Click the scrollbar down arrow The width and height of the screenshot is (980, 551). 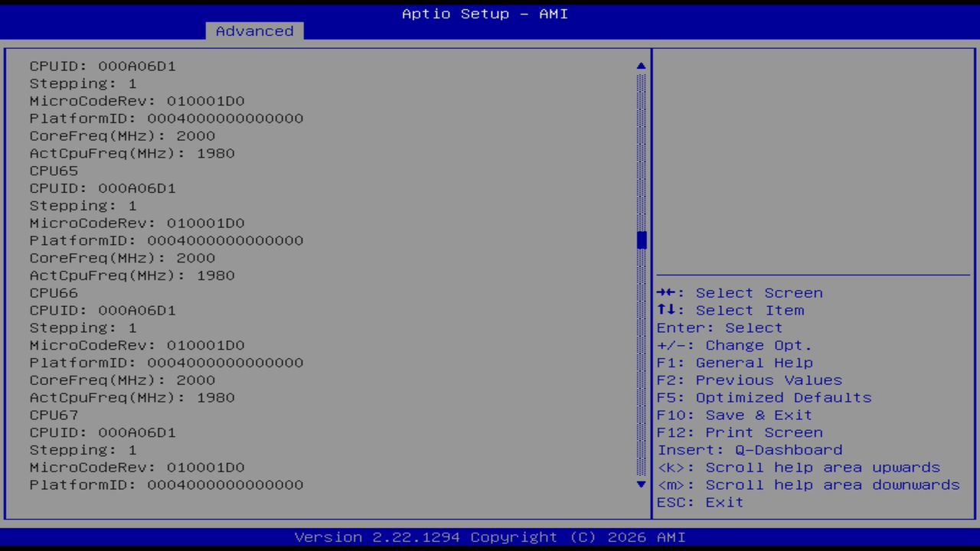click(640, 484)
